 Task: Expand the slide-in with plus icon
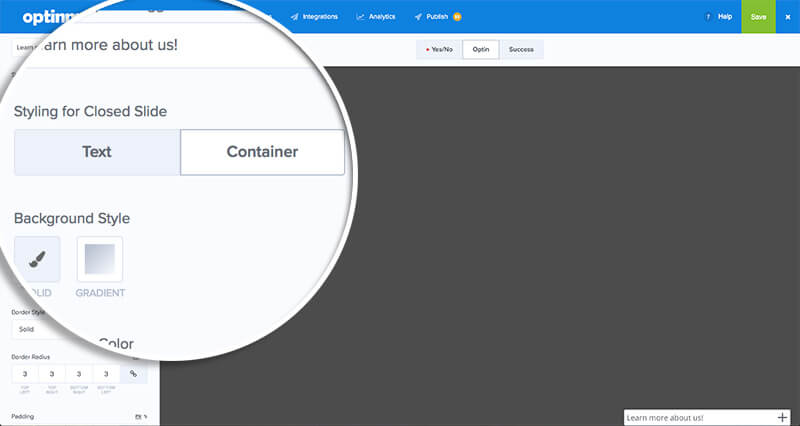pos(782,417)
